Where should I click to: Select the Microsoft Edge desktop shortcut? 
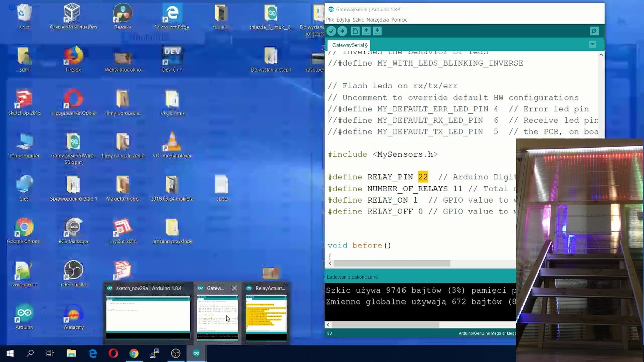[x=172, y=17]
